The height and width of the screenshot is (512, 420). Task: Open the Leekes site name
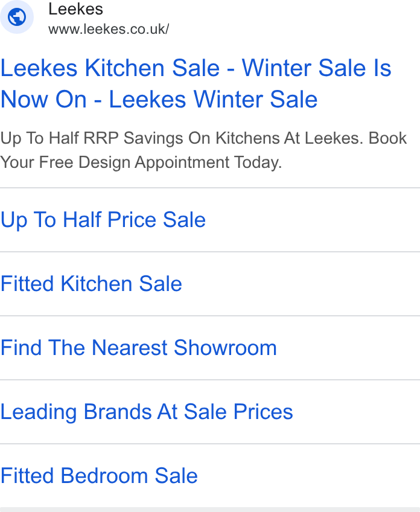[x=75, y=9]
